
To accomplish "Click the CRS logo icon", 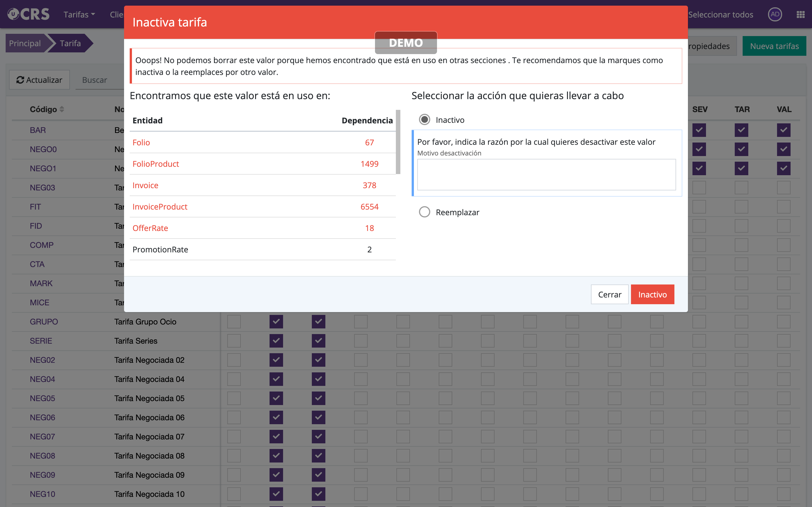I will pyautogui.click(x=28, y=14).
